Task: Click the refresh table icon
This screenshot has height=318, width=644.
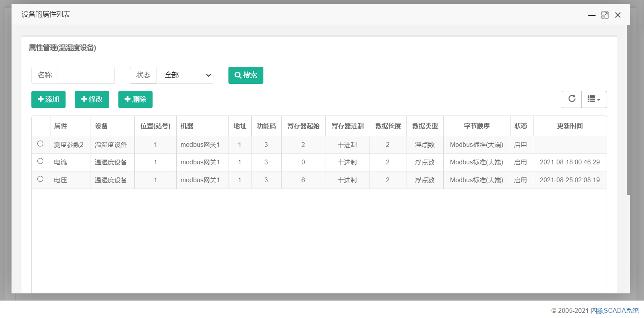Action: [572, 99]
